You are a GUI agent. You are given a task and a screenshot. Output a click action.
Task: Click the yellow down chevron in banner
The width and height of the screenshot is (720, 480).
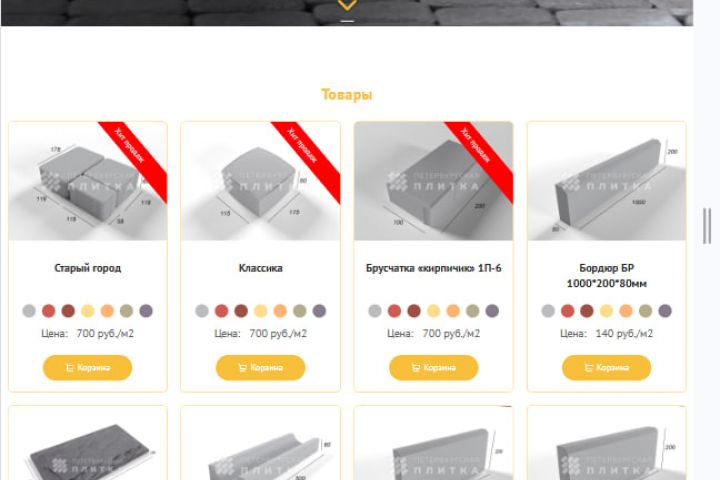click(x=347, y=5)
